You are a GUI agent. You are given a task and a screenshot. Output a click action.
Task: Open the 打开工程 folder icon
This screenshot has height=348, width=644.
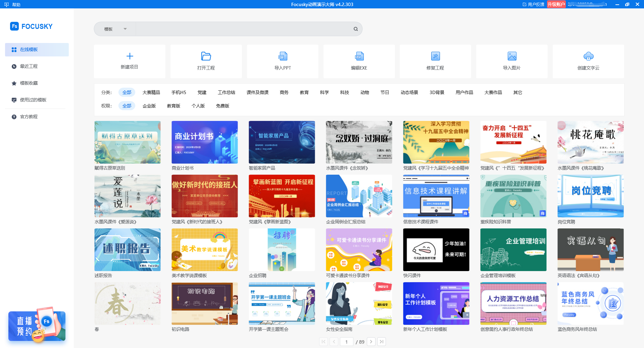[x=206, y=56]
